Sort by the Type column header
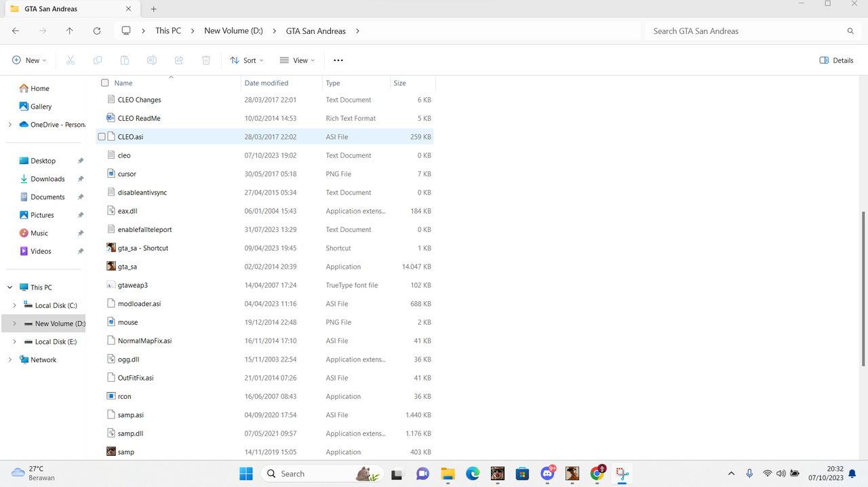Screen dimensions: 868x487 333,83
